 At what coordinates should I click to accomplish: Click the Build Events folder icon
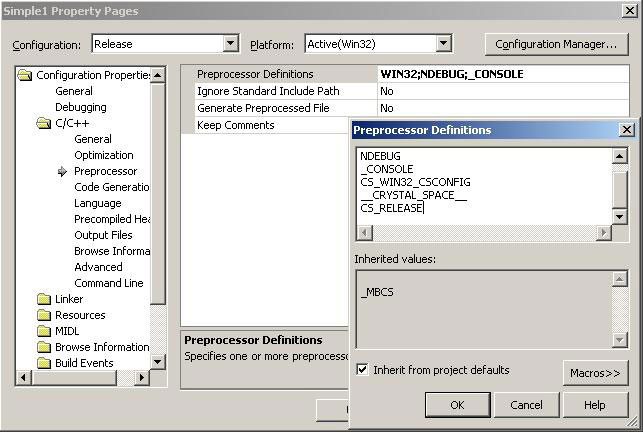click(43, 363)
